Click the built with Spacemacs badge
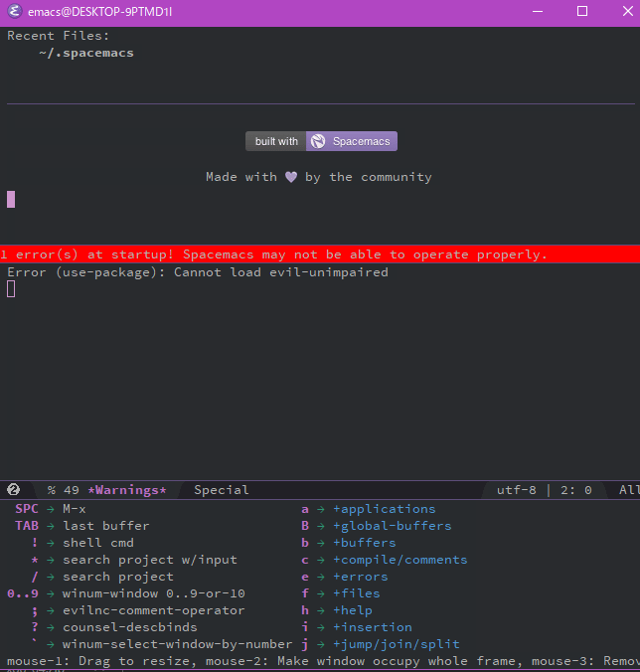Viewport: 640px width, 672px height. pyautogui.click(x=321, y=141)
